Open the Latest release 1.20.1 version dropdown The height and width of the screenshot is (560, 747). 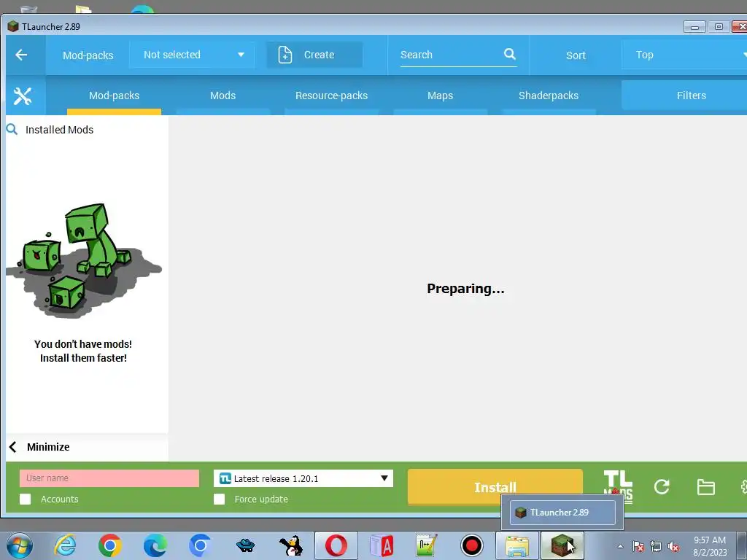pos(303,478)
